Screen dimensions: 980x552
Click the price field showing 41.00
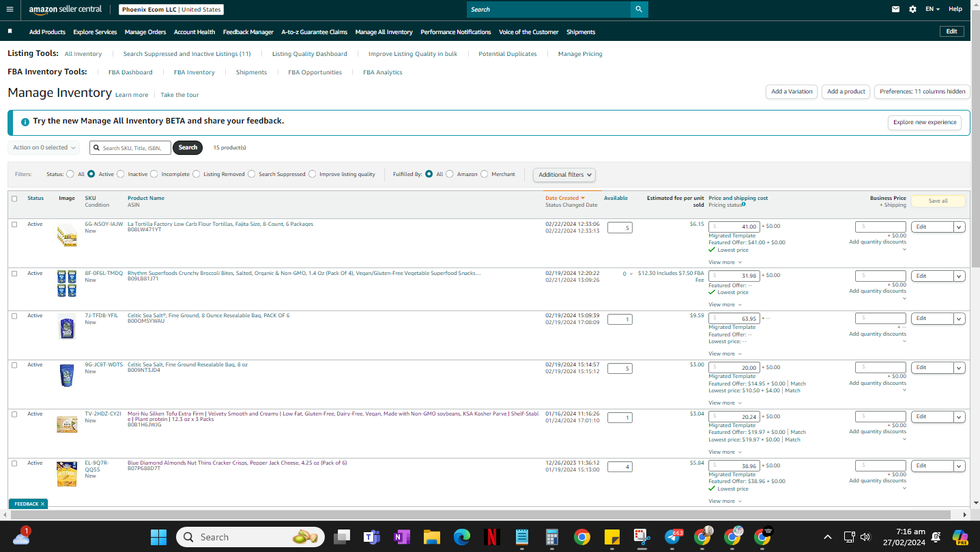[734, 227]
